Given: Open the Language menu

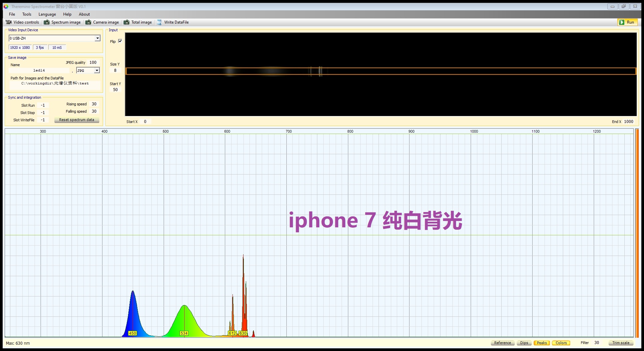Looking at the screenshot, I should click(x=47, y=14).
